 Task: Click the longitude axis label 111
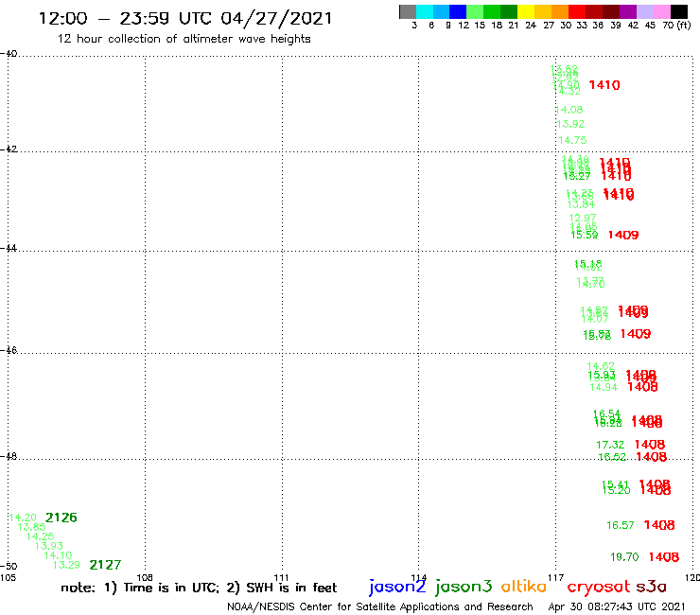point(281,577)
